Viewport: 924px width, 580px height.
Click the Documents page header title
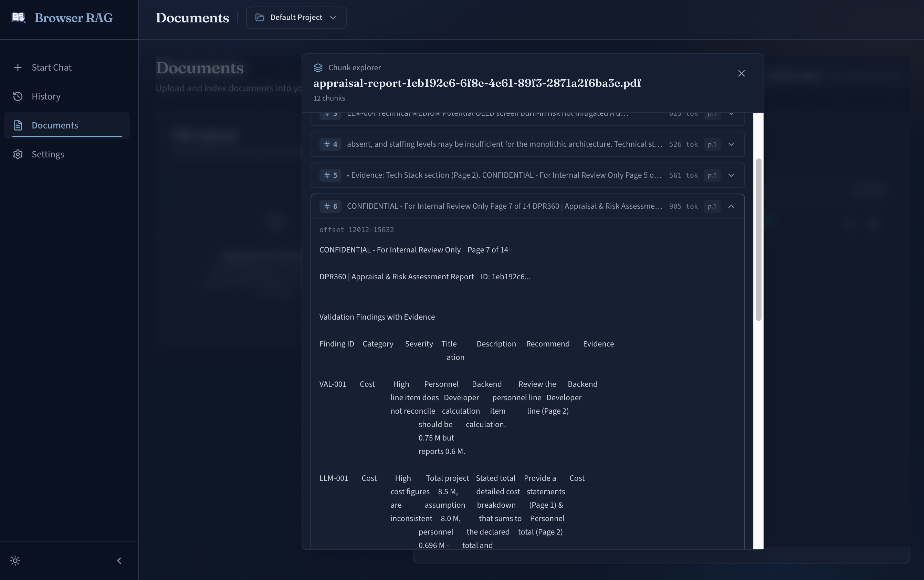click(x=192, y=18)
